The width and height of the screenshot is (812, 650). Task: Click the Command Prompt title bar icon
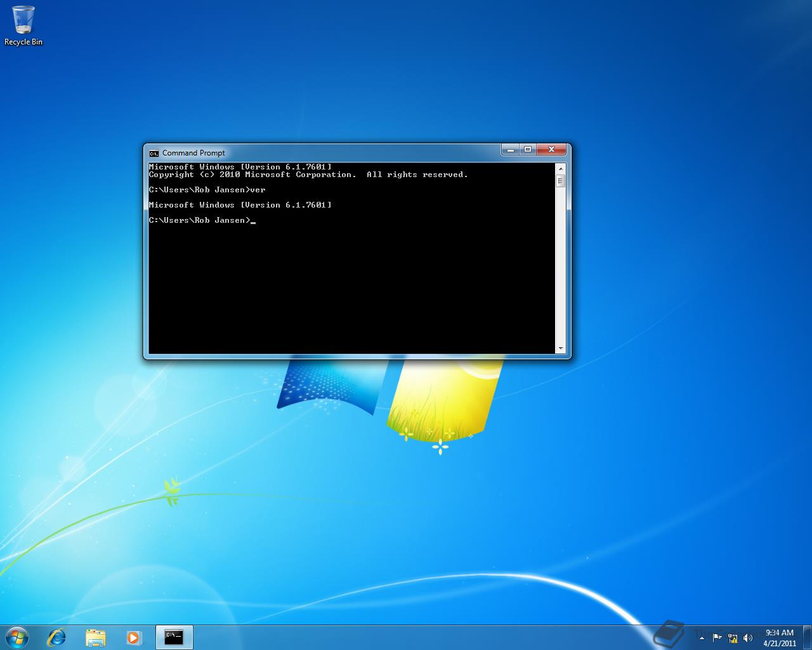pyautogui.click(x=154, y=153)
